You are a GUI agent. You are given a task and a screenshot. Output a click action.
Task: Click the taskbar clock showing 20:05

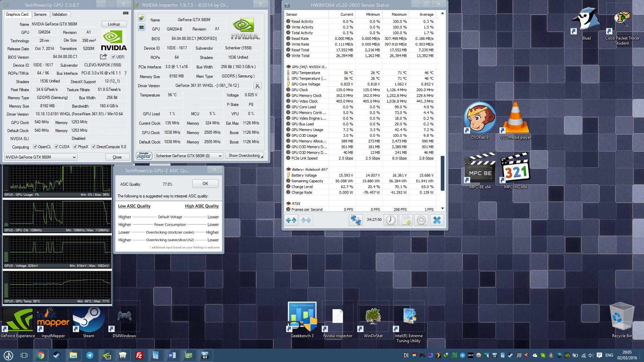[627, 355]
